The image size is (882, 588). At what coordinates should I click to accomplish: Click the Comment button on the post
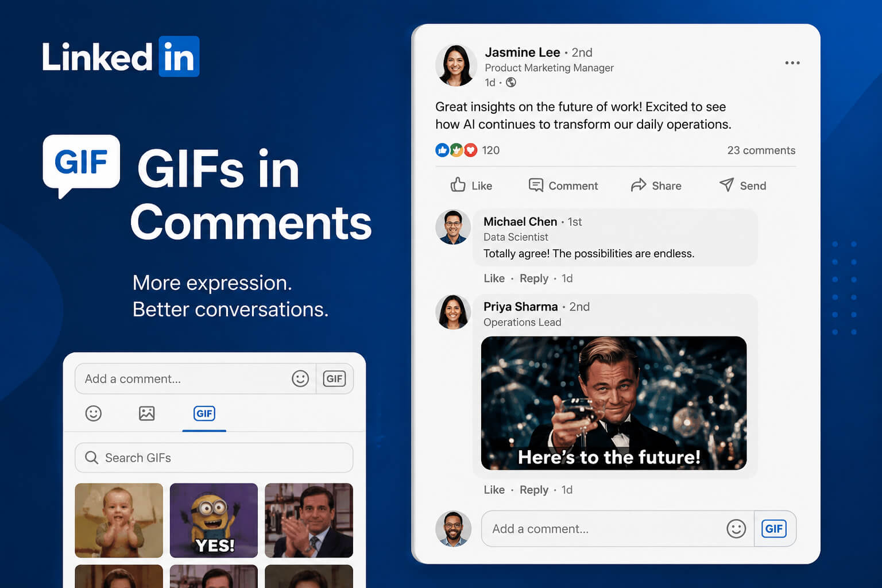[x=563, y=185]
